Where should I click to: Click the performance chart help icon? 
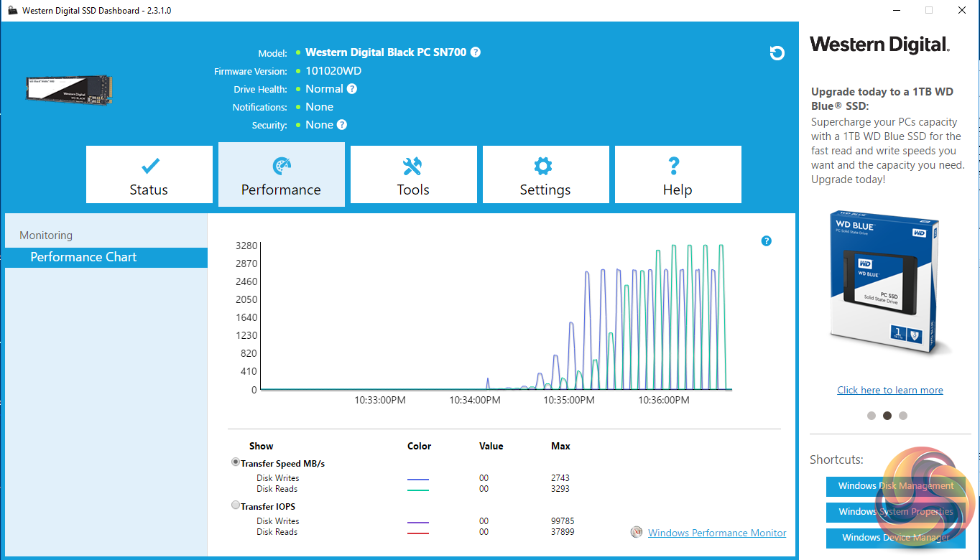(766, 241)
